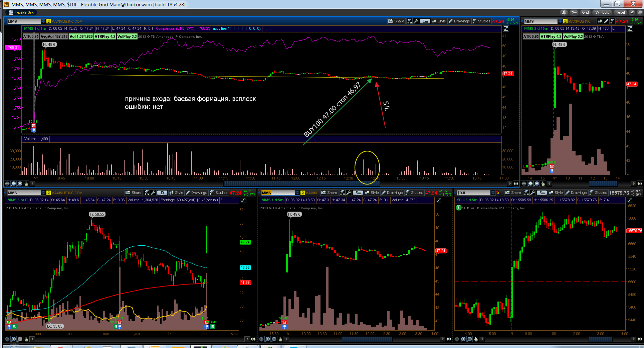Click green info icon in $DJI chart
Viewport: 644px width, 348px height.
(x=459, y=208)
